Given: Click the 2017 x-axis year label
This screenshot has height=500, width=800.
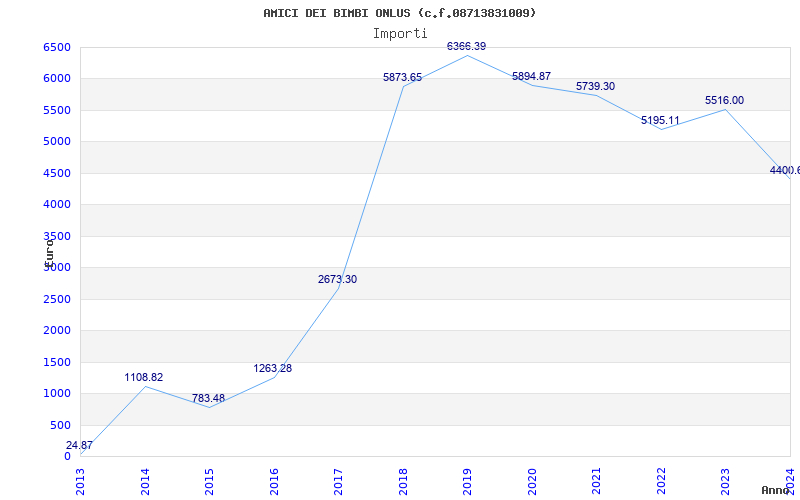Looking at the screenshot, I should 338,482.
